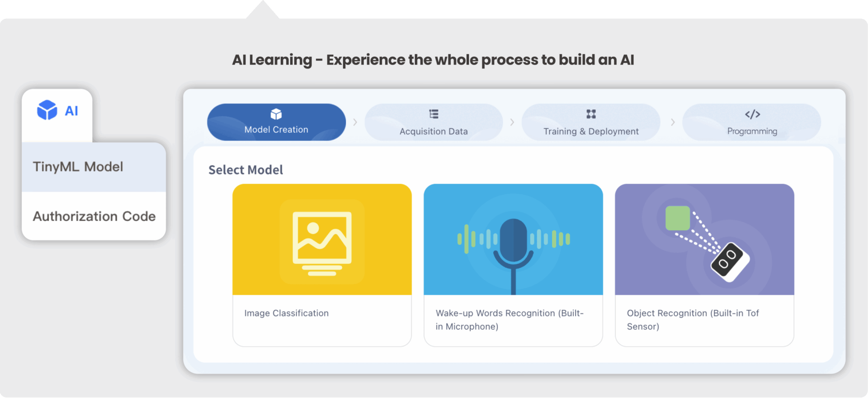
Task: Click the nodes icon above Training & Deployment
Action: pyautogui.click(x=591, y=114)
